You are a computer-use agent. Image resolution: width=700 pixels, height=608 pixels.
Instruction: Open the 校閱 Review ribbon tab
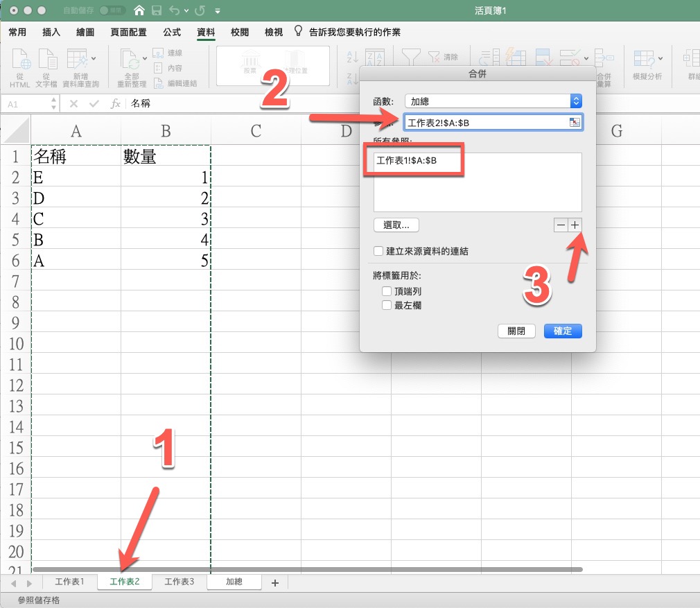pyautogui.click(x=240, y=32)
